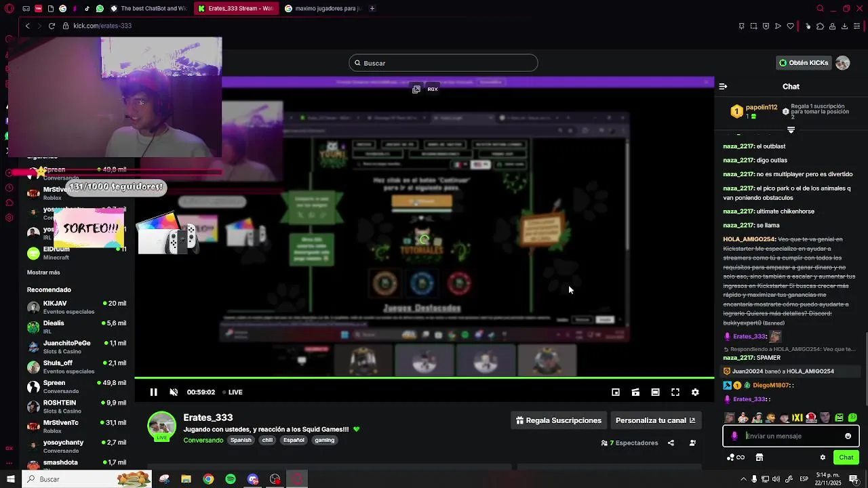Screen dimensions: 868x488
Task: Go back in browser history
Action: tap(27, 26)
